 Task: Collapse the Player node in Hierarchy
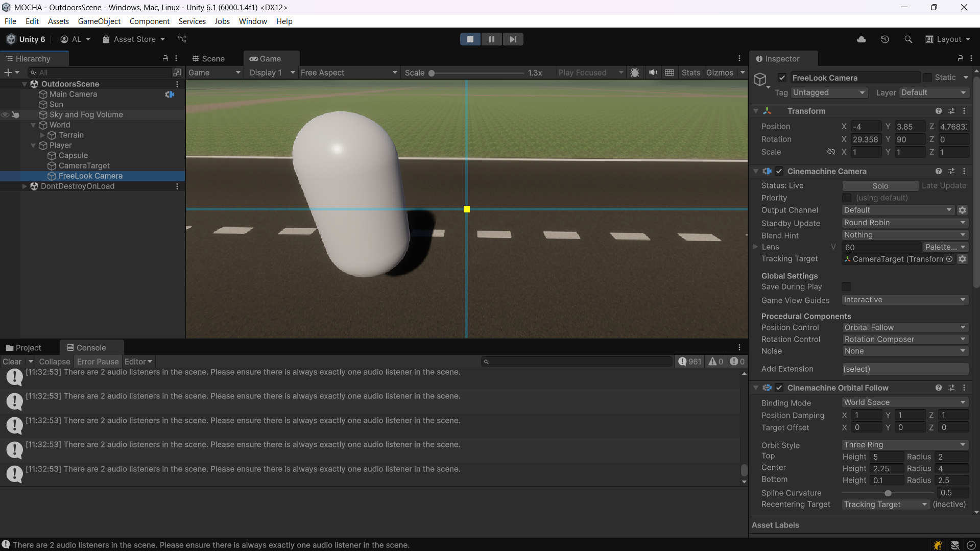point(33,146)
